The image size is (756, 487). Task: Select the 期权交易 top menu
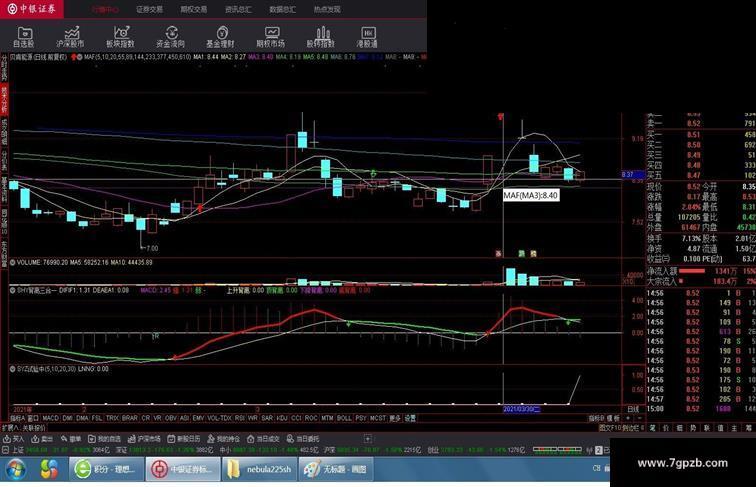click(x=194, y=9)
